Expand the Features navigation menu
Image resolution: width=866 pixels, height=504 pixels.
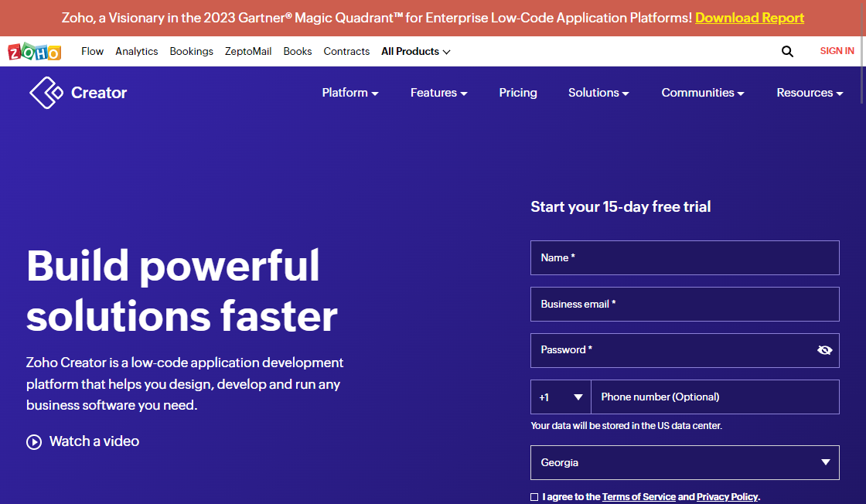tap(438, 93)
